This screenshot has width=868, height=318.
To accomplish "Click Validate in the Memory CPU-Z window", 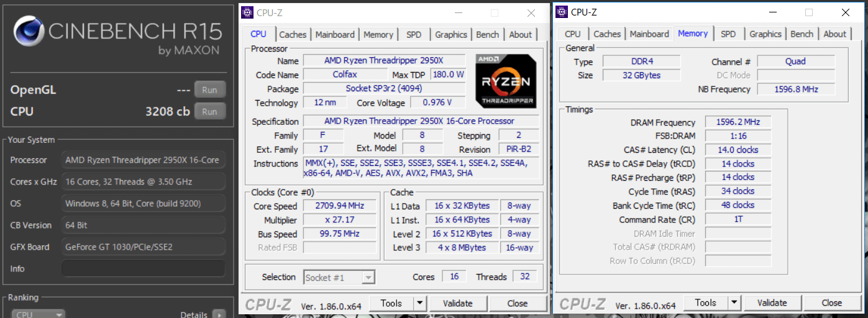I will 772,303.
